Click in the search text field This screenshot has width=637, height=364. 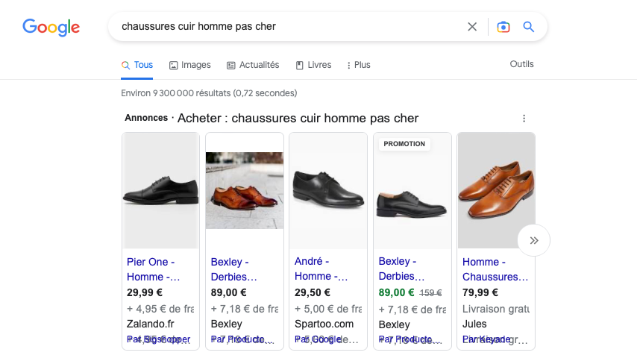(x=289, y=27)
